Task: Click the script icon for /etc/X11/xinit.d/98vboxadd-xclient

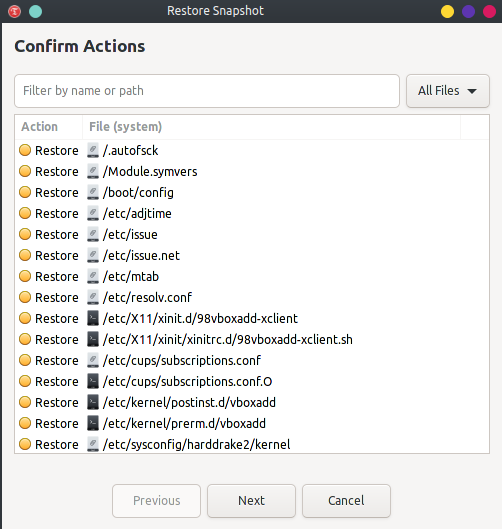Action: 93,318
